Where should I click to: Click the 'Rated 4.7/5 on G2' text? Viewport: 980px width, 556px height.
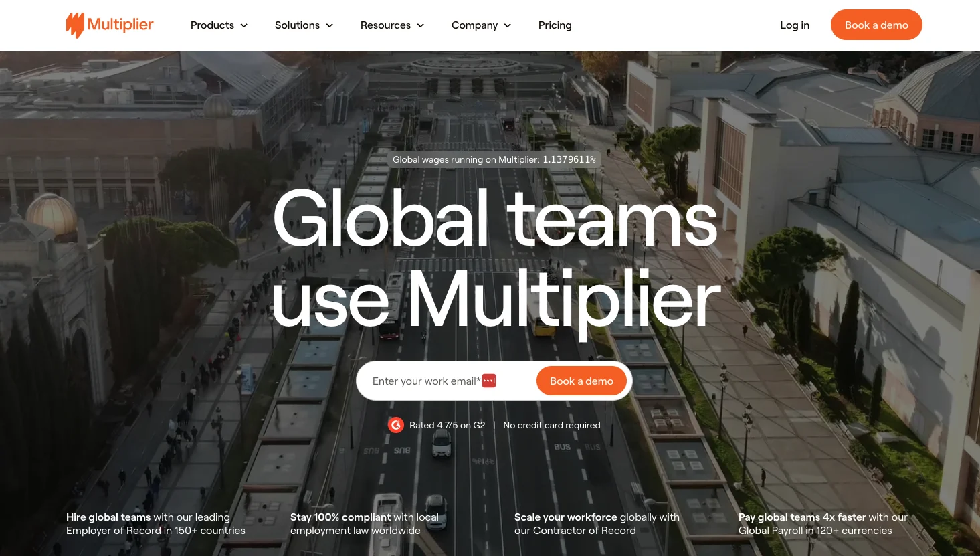[447, 425]
